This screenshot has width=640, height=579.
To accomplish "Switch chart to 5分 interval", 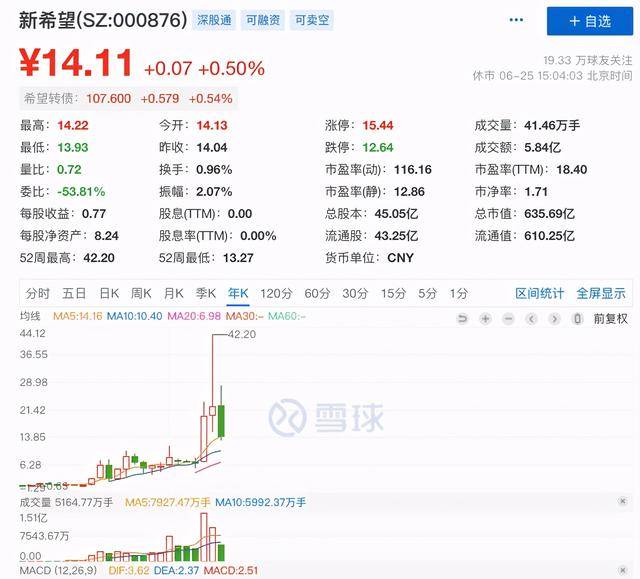I will [x=427, y=293].
